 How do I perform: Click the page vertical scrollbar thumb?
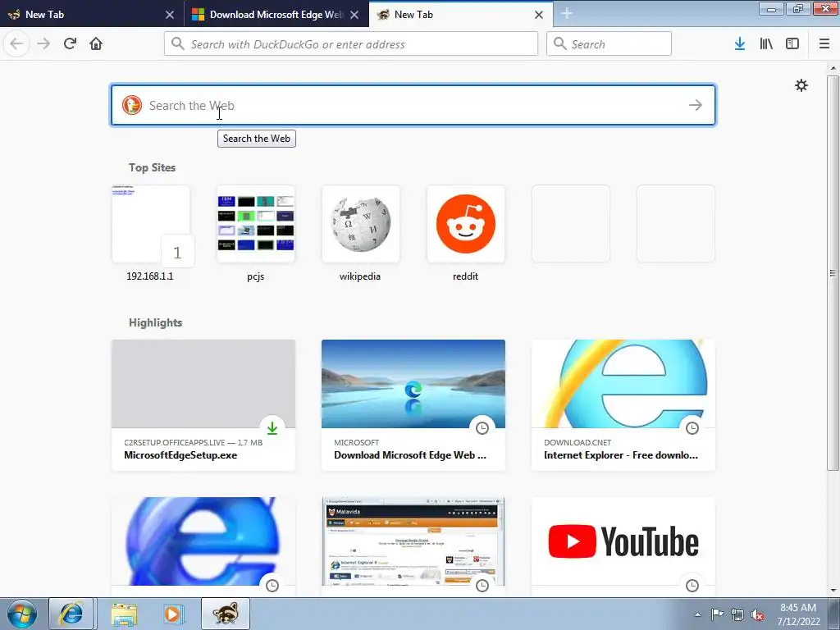[833, 273]
